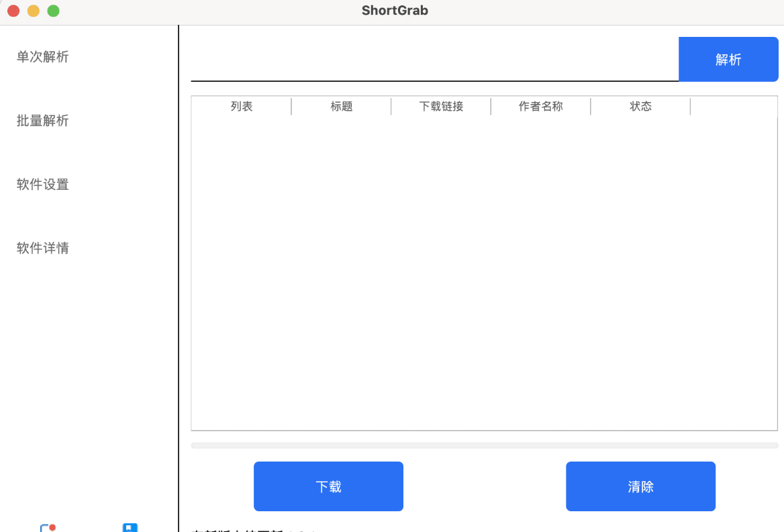Click the 下载 button
Screen dimensions: 784x532
[x=328, y=486]
